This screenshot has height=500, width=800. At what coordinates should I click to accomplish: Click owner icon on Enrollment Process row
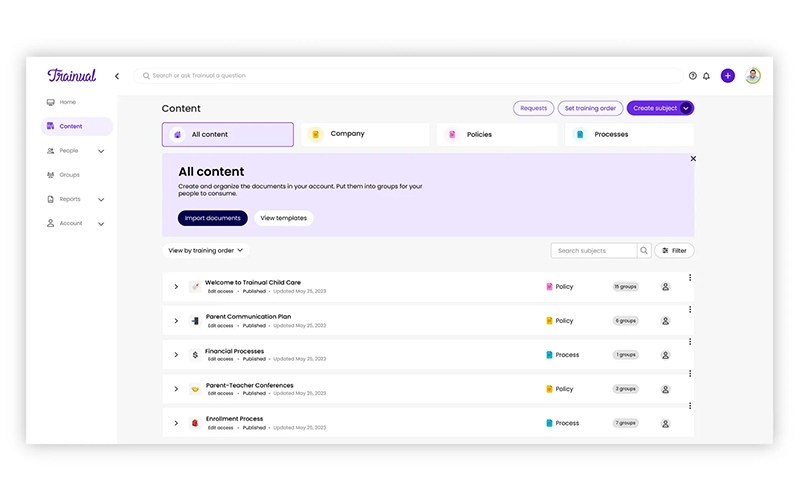click(x=665, y=423)
